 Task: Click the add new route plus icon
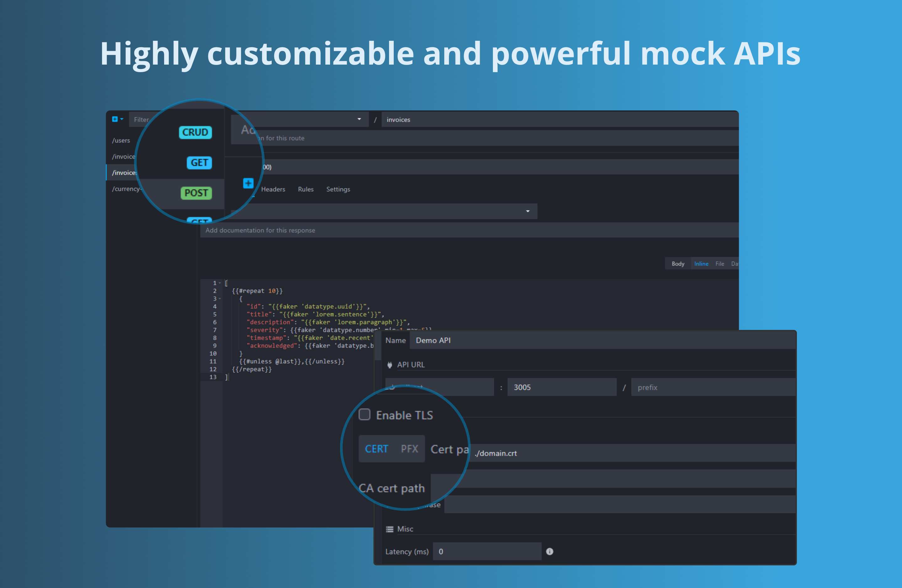pos(115,119)
